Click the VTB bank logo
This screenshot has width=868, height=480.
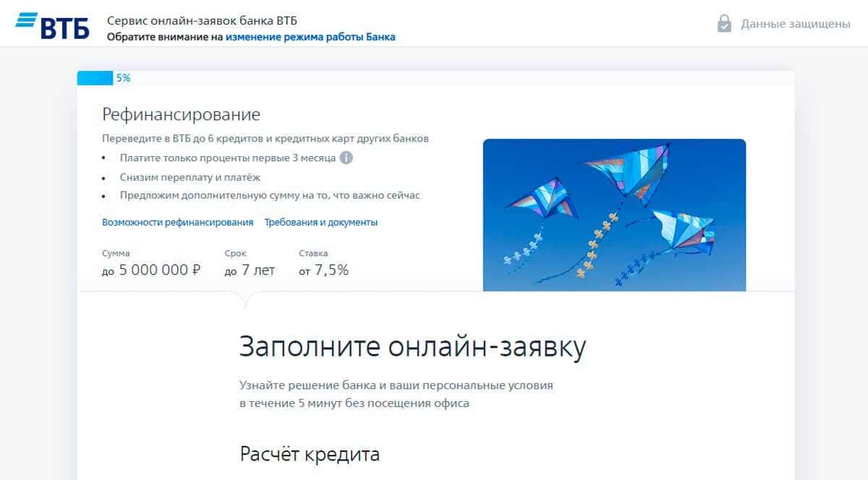pyautogui.click(x=52, y=25)
